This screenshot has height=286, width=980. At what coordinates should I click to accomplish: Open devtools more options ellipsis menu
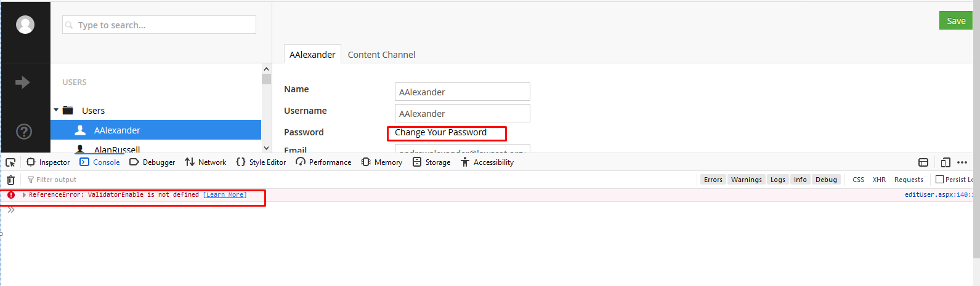pyautogui.click(x=962, y=162)
